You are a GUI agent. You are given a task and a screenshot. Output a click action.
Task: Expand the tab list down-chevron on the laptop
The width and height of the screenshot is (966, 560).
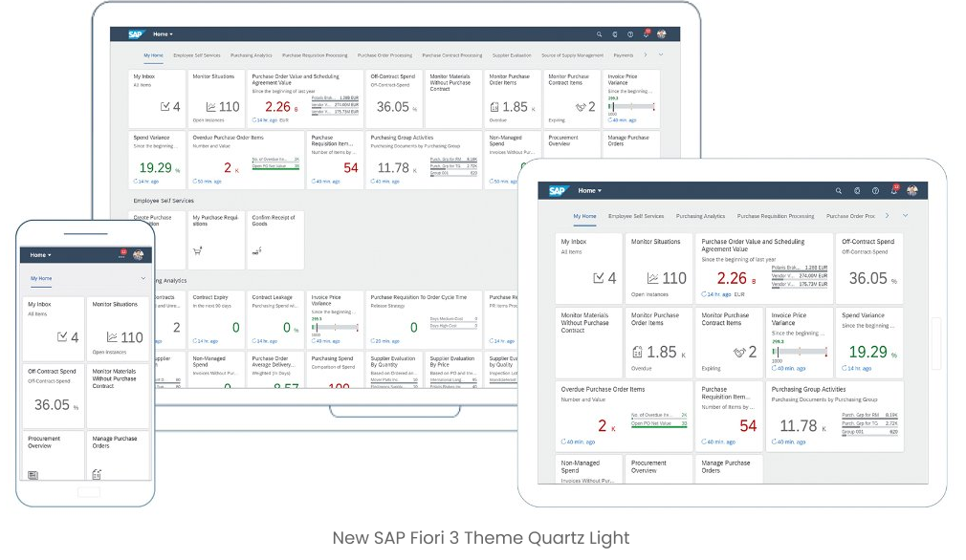click(661, 54)
